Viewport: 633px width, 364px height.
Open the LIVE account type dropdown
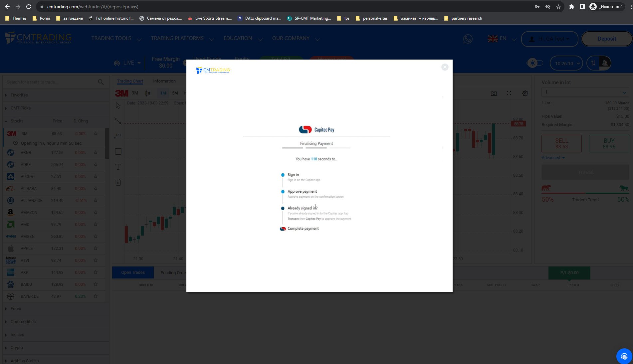(127, 63)
